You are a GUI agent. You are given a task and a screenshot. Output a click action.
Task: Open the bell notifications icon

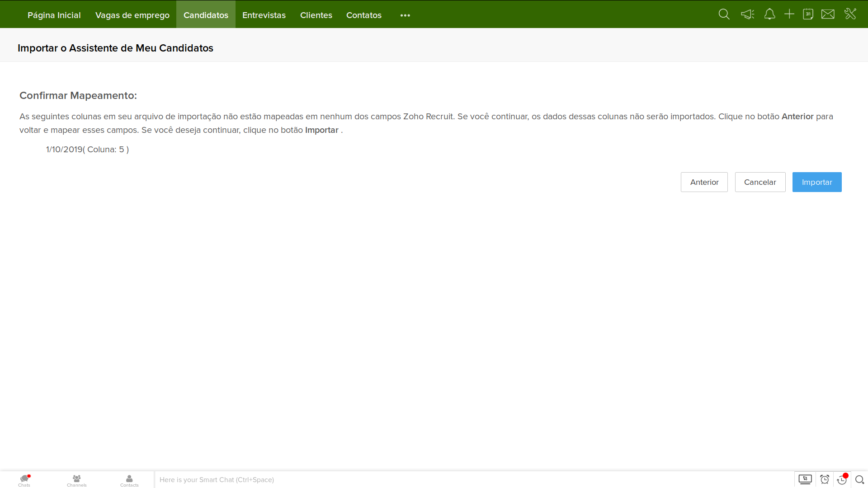(x=769, y=14)
